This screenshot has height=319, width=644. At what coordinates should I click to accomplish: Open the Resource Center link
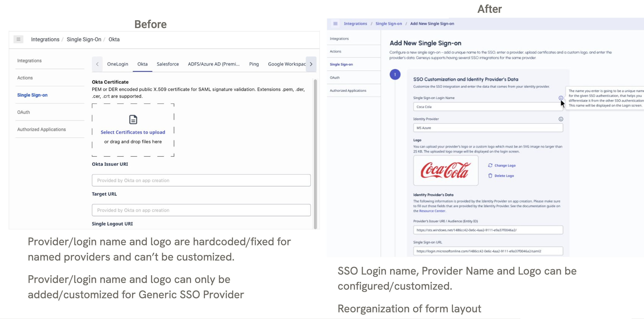point(432,211)
